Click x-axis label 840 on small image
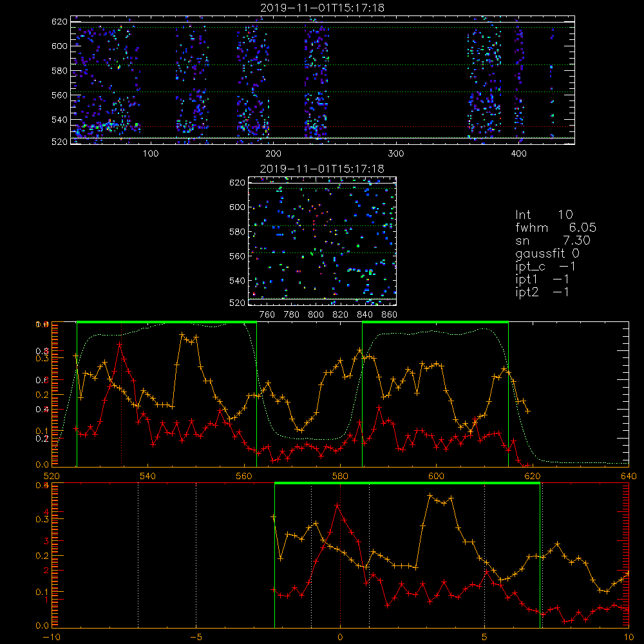This screenshot has height=644, width=644. point(365,315)
